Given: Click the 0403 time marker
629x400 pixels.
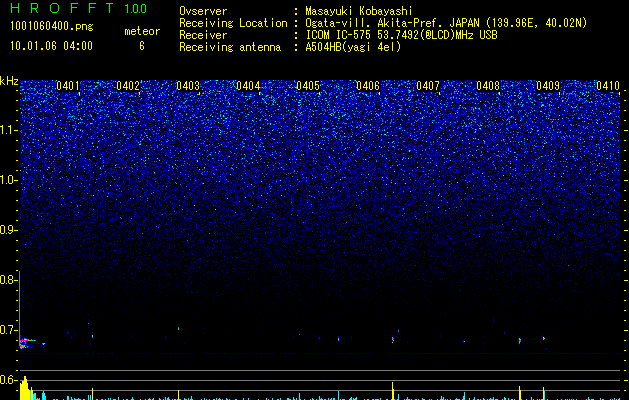Looking at the screenshot, I should [x=188, y=86].
